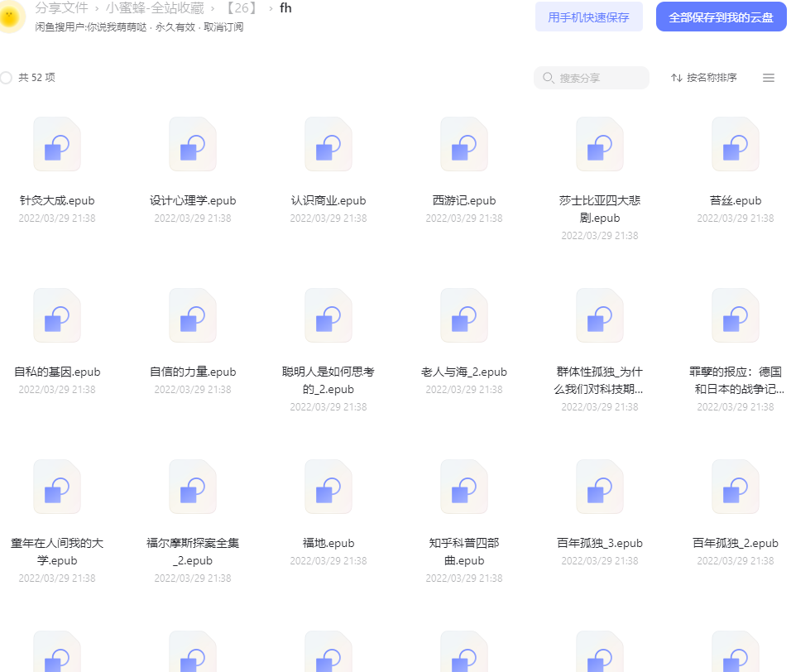The height and width of the screenshot is (672, 791).
Task: Click the 莎士比亚四大悲剧.epub file name
Action: [x=600, y=209]
